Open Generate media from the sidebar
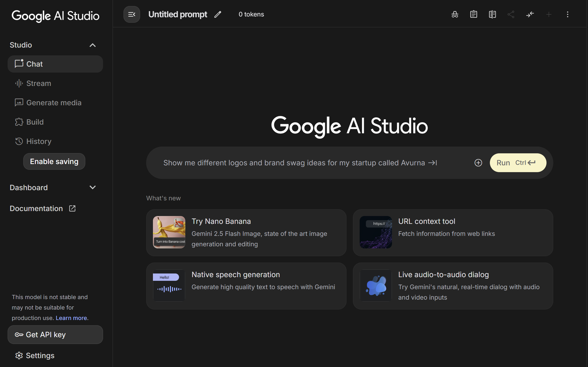 tap(55, 103)
